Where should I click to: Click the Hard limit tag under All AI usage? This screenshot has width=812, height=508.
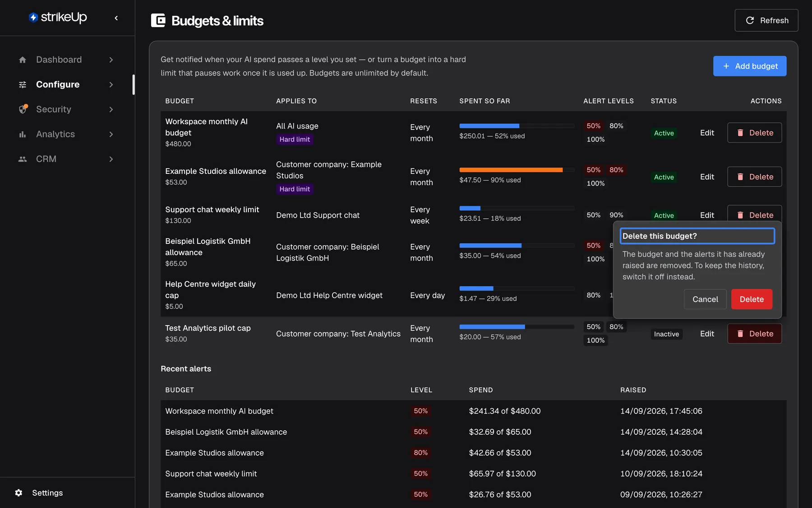click(295, 140)
